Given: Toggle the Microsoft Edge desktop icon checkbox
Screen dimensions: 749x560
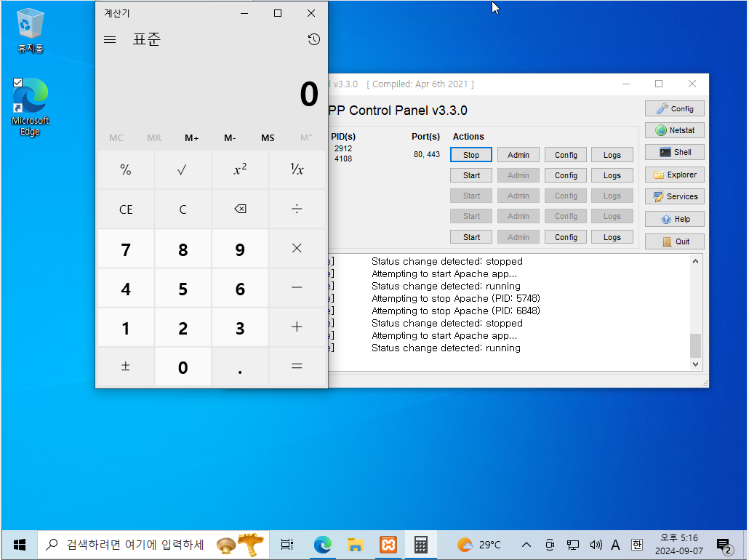Looking at the screenshot, I should coord(17,83).
